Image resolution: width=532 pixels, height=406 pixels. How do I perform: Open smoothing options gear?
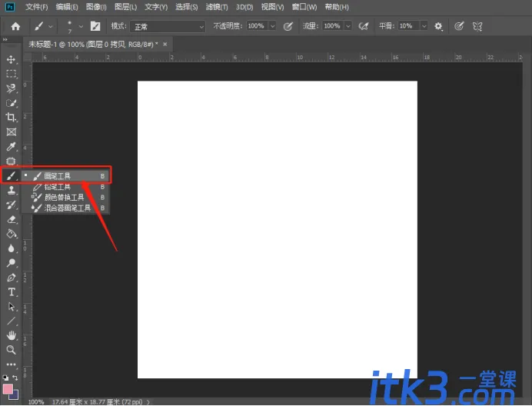pos(438,26)
